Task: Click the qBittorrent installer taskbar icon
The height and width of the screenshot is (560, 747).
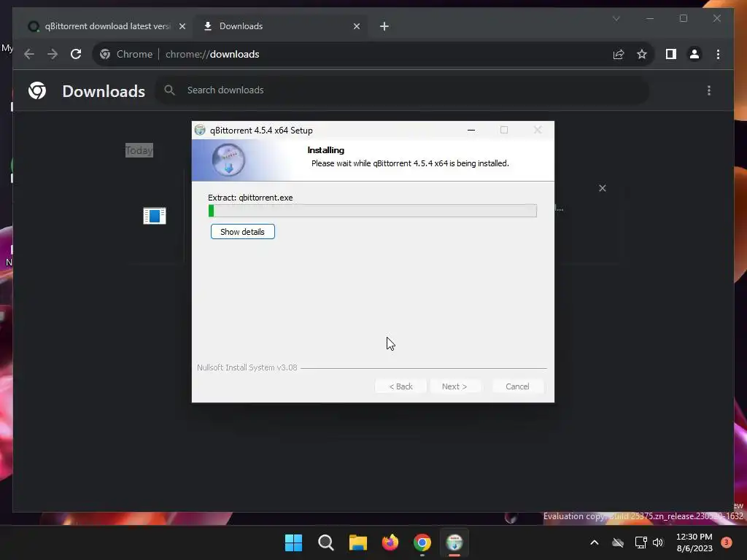Action: click(x=454, y=542)
